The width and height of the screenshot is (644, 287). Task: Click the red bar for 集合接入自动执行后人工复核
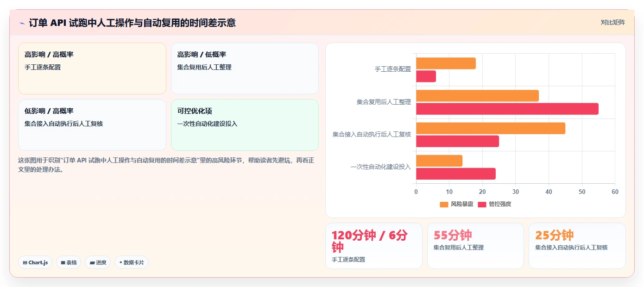[x=457, y=141]
